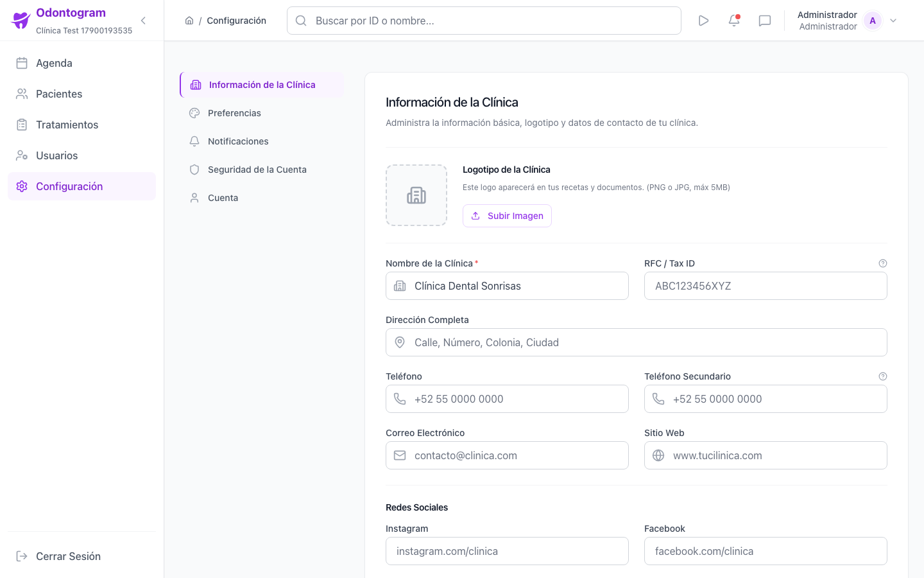Open the chat messages icon

tap(765, 21)
